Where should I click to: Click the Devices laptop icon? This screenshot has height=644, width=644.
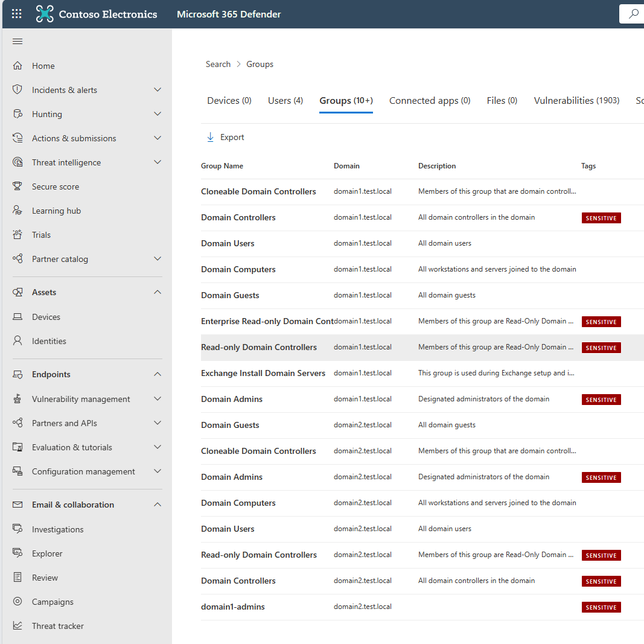(18, 317)
